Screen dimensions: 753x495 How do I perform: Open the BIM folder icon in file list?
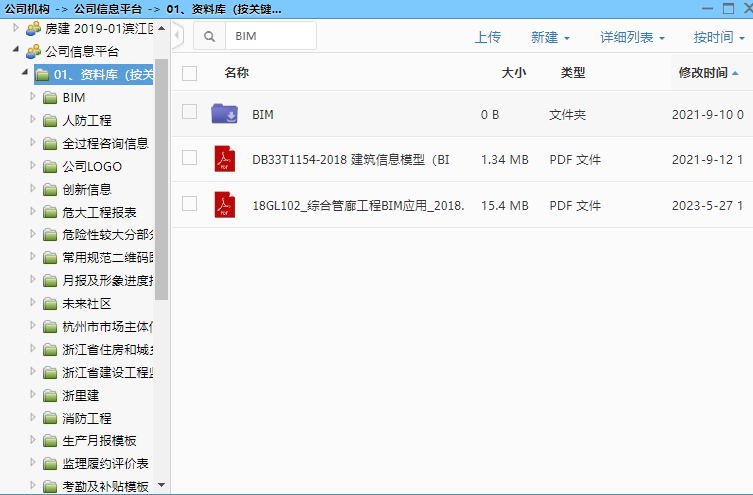point(224,114)
